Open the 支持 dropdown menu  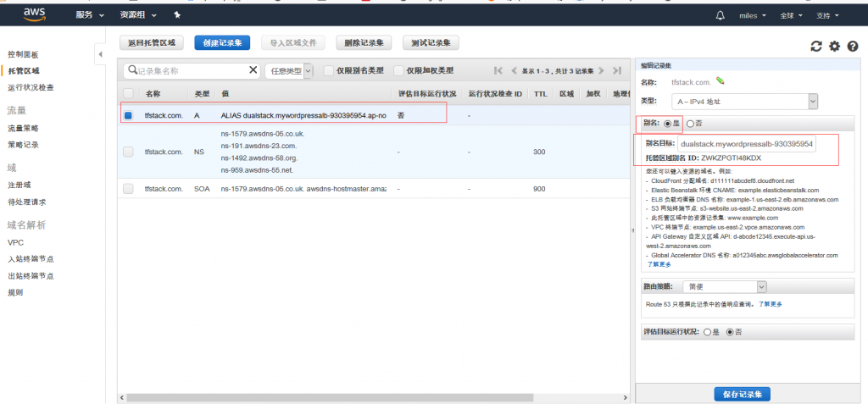pyautogui.click(x=827, y=15)
